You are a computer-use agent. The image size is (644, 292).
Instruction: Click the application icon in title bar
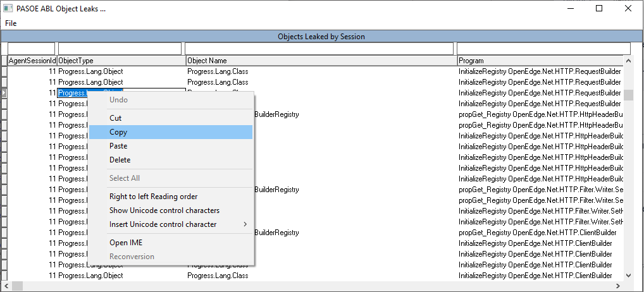pyautogui.click(x=8, y=9)
